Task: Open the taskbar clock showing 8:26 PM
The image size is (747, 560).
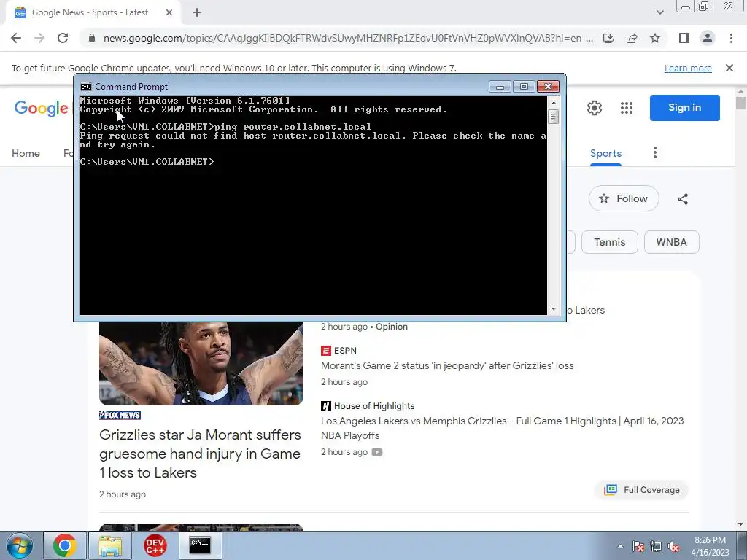Action: [x=710, y=546]
